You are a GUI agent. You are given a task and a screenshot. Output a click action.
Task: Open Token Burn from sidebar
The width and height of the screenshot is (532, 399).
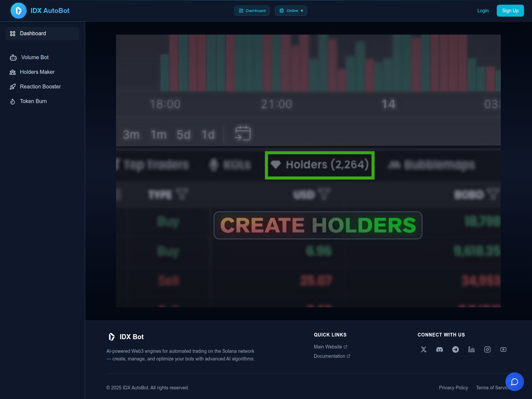[x=42, y=101]
